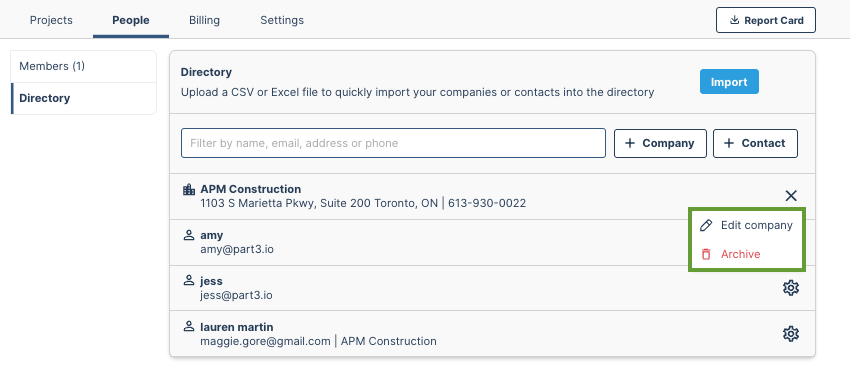Add a new contact with + Contact
This screenshot has width=850, height=391.
[x=755, y=143]
